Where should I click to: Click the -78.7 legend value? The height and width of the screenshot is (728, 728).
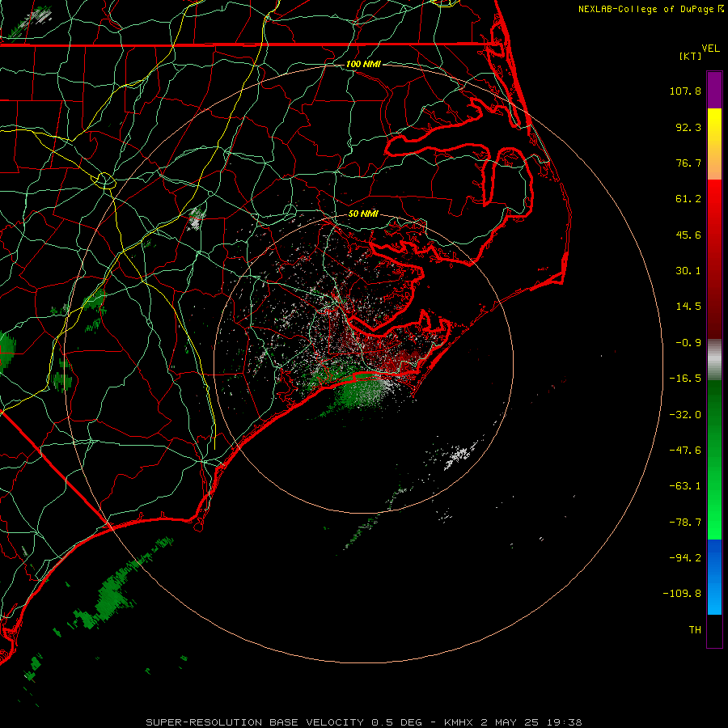tap(685, 523)
